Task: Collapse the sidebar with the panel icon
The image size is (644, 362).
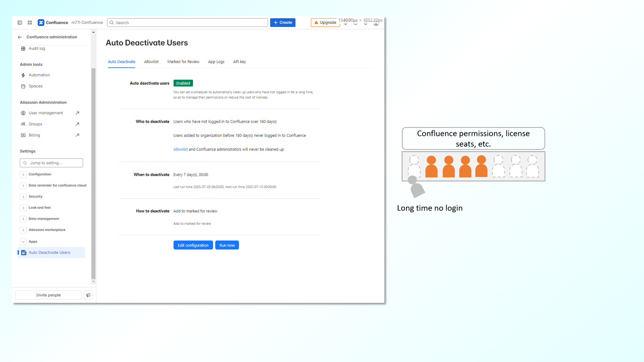Action: (20, 23)
